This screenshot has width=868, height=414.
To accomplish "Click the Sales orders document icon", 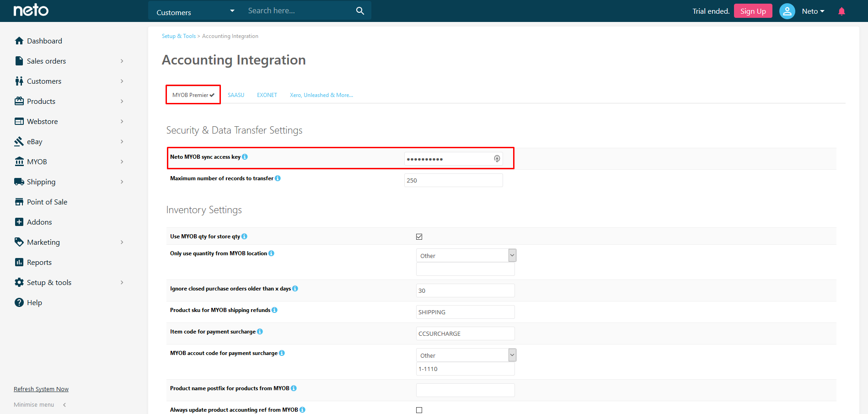I will click(x=19, y=61).
